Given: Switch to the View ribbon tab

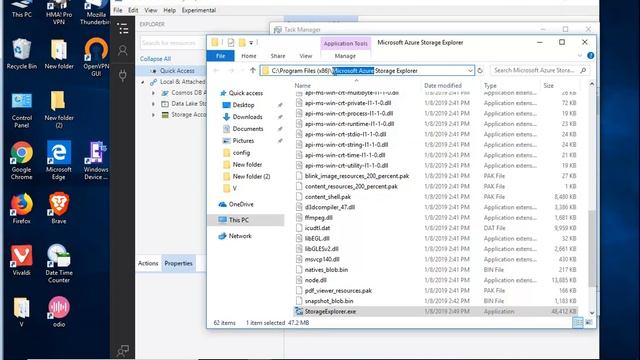Looking at the screenshot, I should point(306,56).
